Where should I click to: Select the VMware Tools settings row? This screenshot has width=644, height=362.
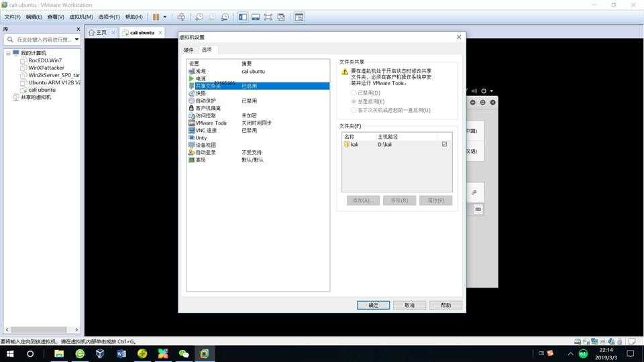[x=258, y=123]
